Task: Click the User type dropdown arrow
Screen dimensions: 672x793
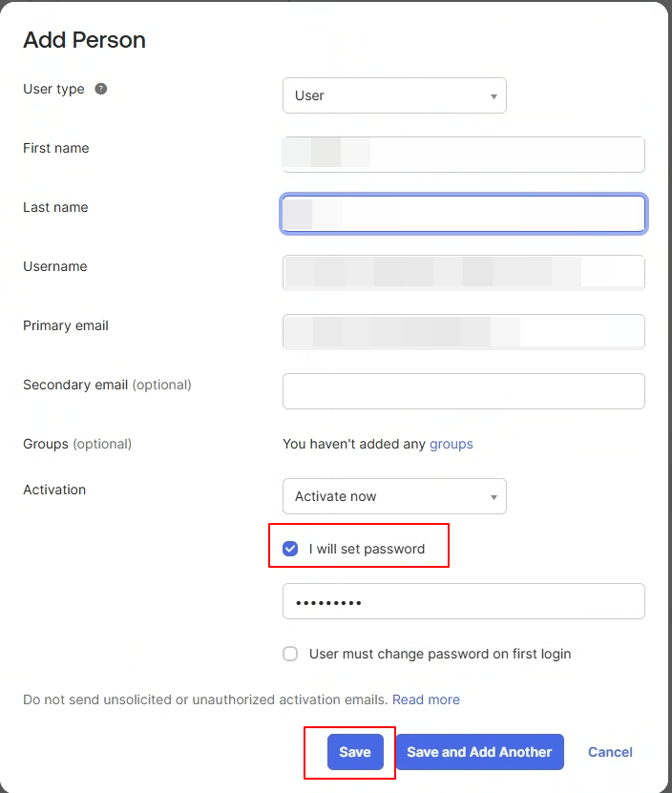Action: point(493,96)
